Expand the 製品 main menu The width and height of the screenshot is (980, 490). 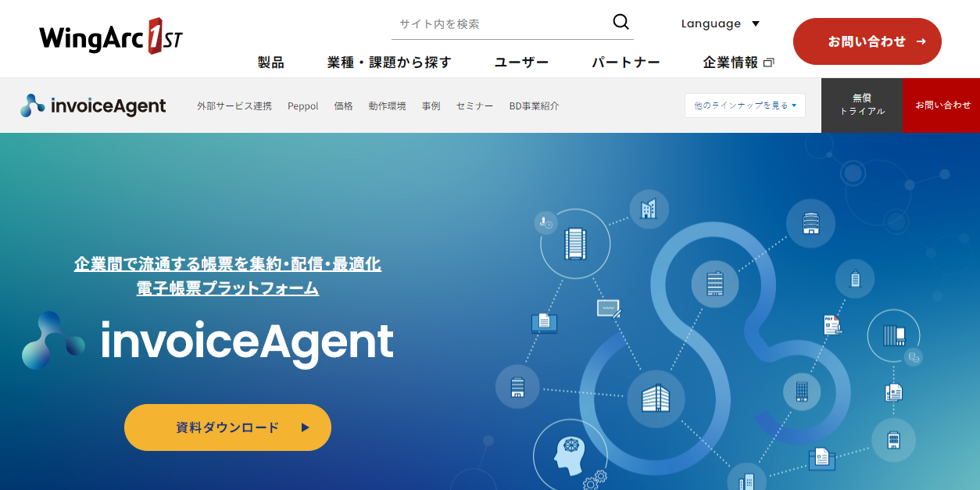[271, 63]
